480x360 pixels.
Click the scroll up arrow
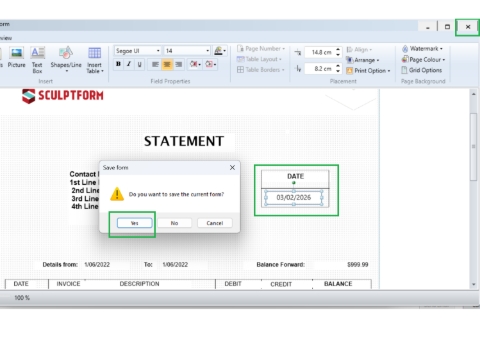point(474,95)
